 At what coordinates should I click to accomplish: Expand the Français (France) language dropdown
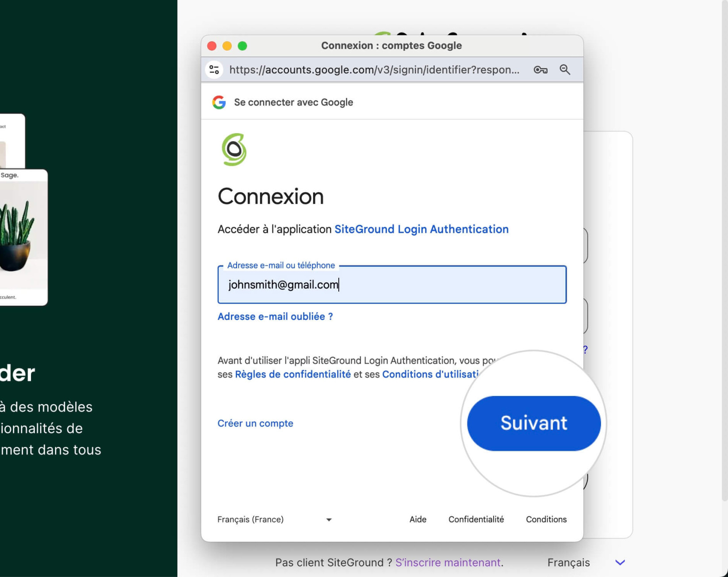[275, 519]
